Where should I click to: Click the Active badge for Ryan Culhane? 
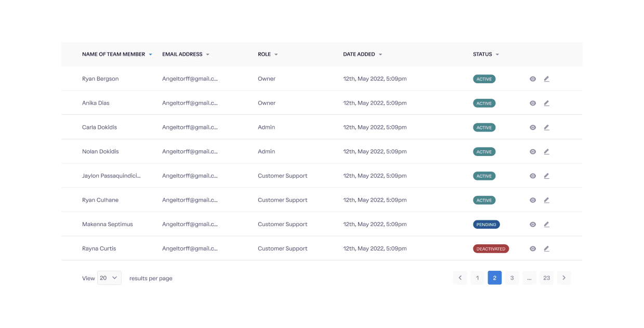pos(484,200)
